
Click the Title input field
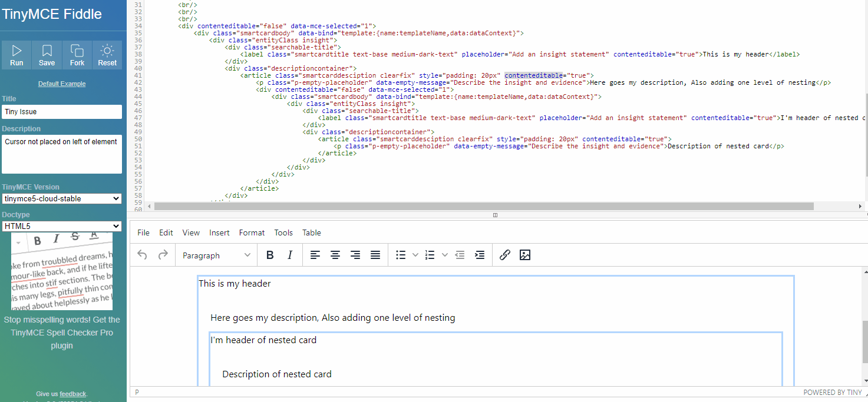pos(62,112)
